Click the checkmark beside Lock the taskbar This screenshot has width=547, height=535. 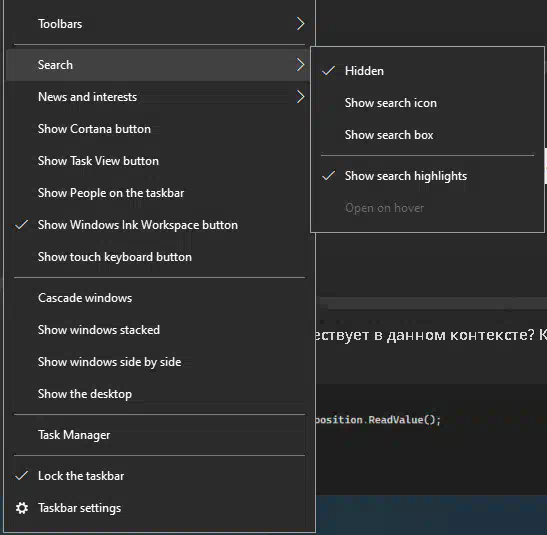click(22, 475)
